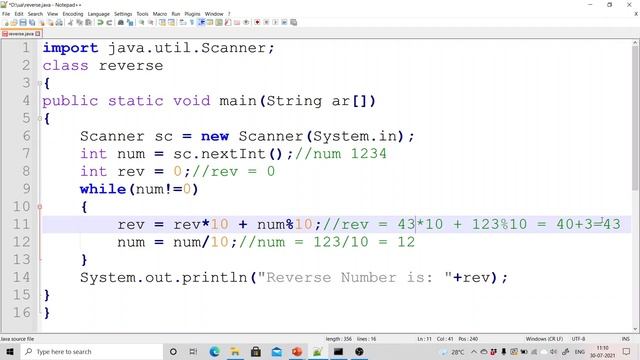640x360 pixels.
Task: Open the Edit menu
Action: [19, 14]
